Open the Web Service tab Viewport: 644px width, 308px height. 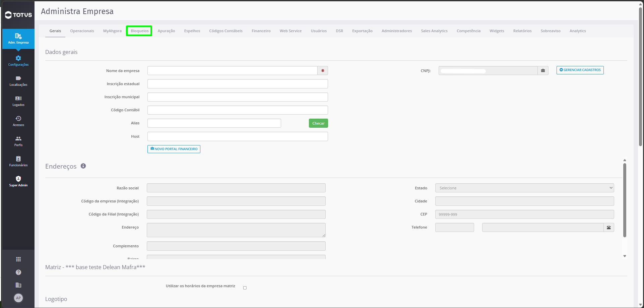click(x=291, y=31)
